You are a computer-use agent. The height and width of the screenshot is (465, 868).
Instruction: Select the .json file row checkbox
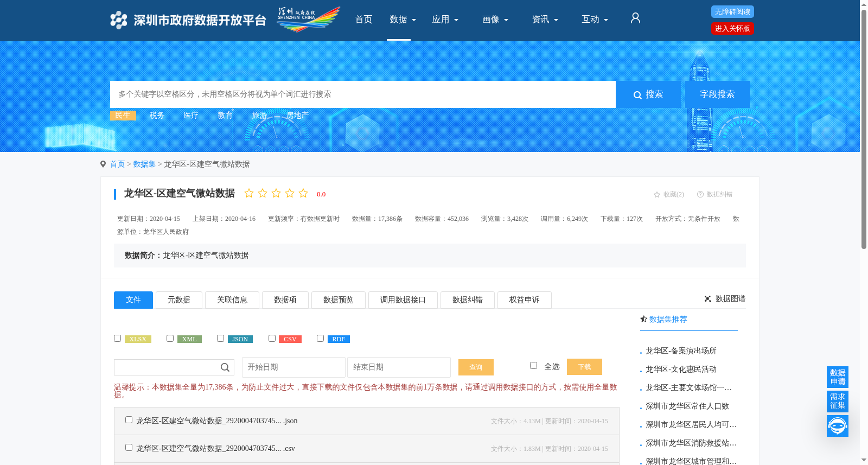coord(129,419)
